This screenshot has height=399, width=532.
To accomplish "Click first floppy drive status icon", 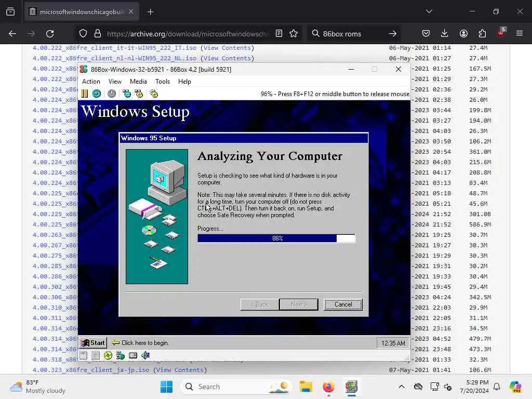I will pos(84,355).
